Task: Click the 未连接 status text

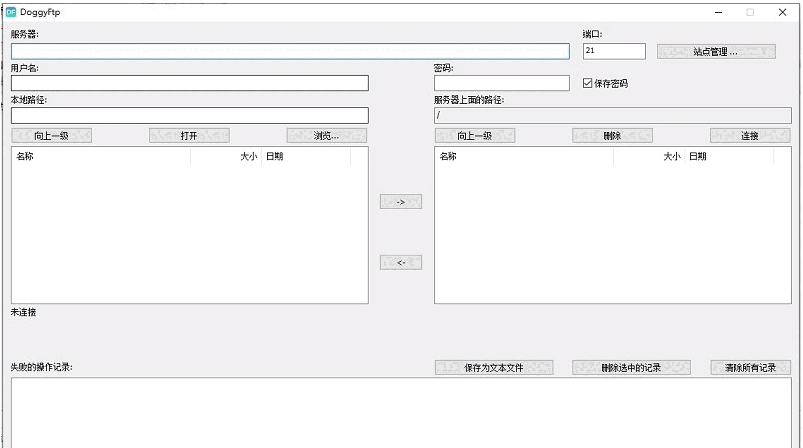Action: click(x=24, y=312)
